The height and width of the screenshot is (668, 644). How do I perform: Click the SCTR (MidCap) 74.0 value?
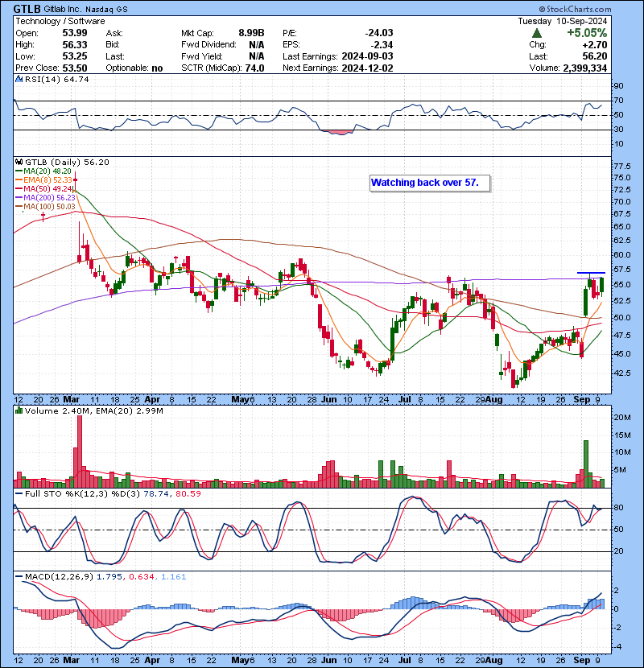[232, 68]
